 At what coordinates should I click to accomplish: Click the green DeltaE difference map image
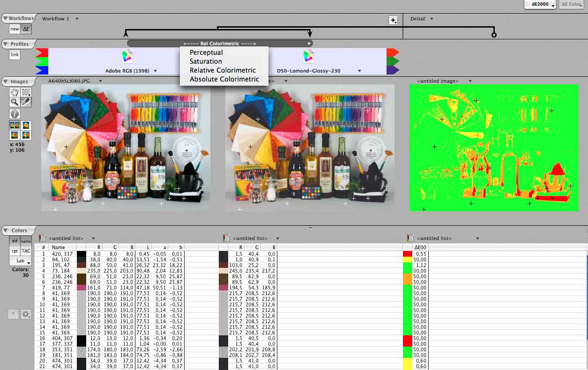pos(494,148)
